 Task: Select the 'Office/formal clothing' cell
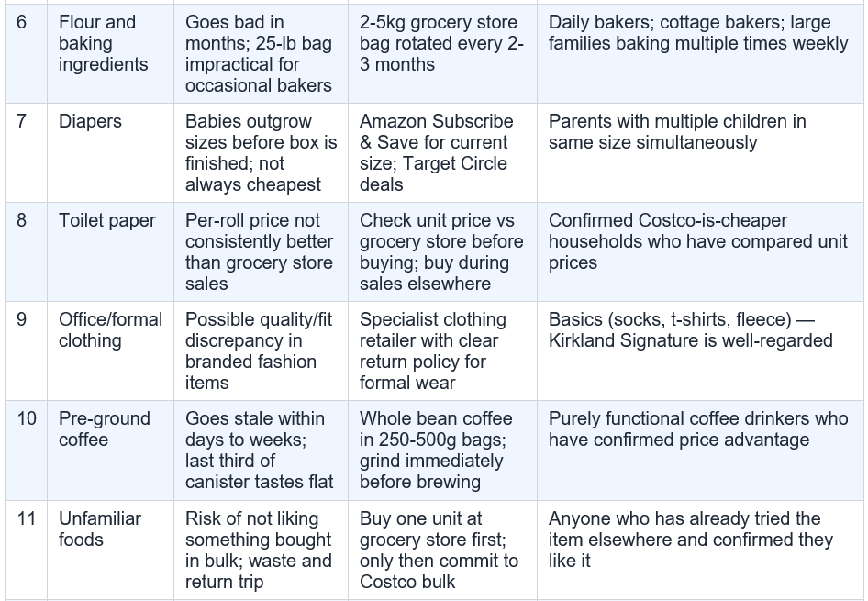[110, 351]
